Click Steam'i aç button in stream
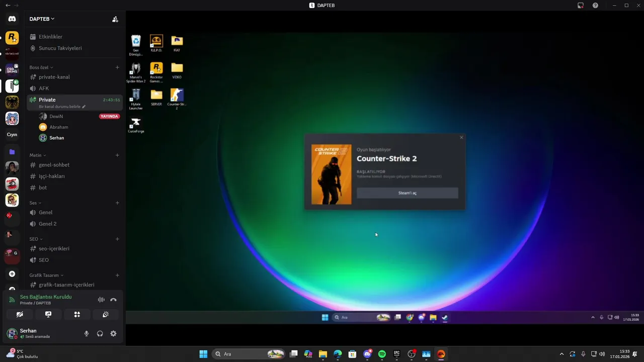This screenshot has height=362, width=644. (x=408, y=193)
